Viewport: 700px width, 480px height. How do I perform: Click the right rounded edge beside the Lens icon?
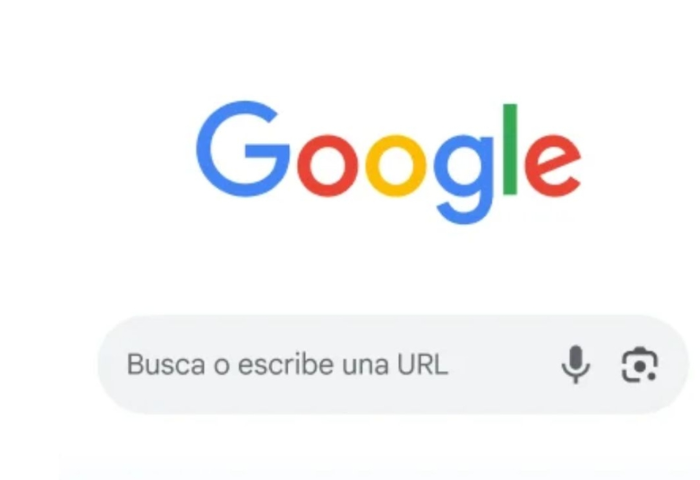coord(674,364)
